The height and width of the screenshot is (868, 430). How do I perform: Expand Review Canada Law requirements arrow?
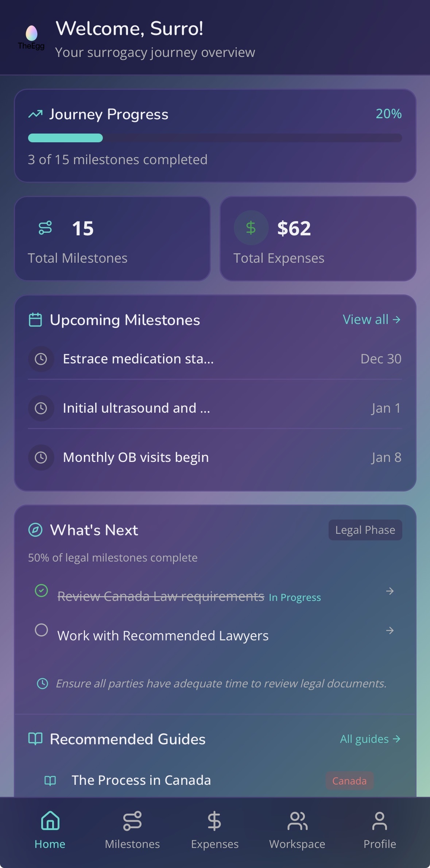point(390,591)
